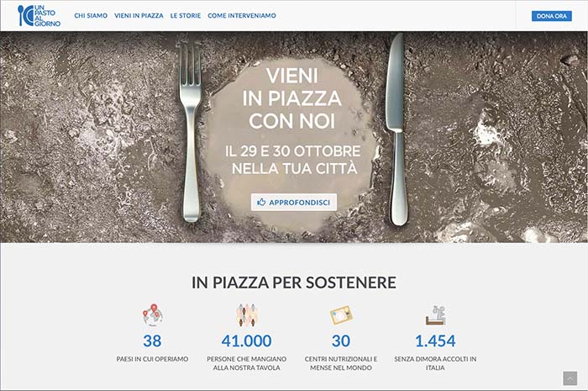
Task: Open the Vieni in Piazza menu item
Action: click(x=139, y=16)
